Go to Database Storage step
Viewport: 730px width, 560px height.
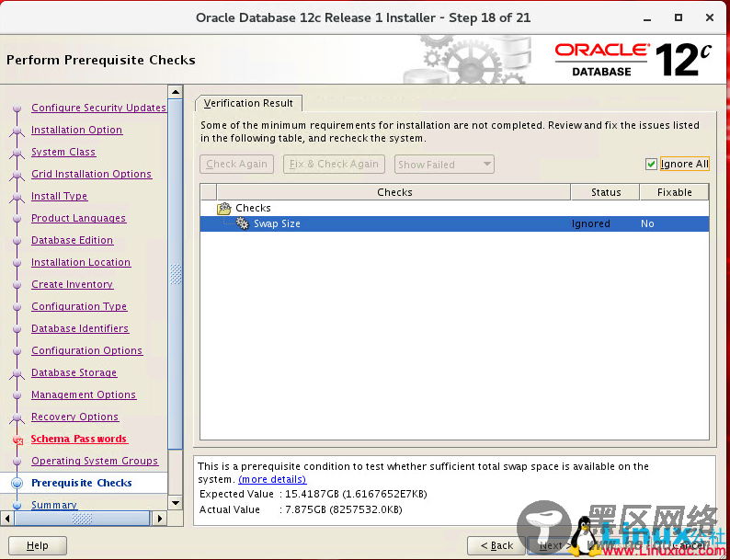click(74, 372)
